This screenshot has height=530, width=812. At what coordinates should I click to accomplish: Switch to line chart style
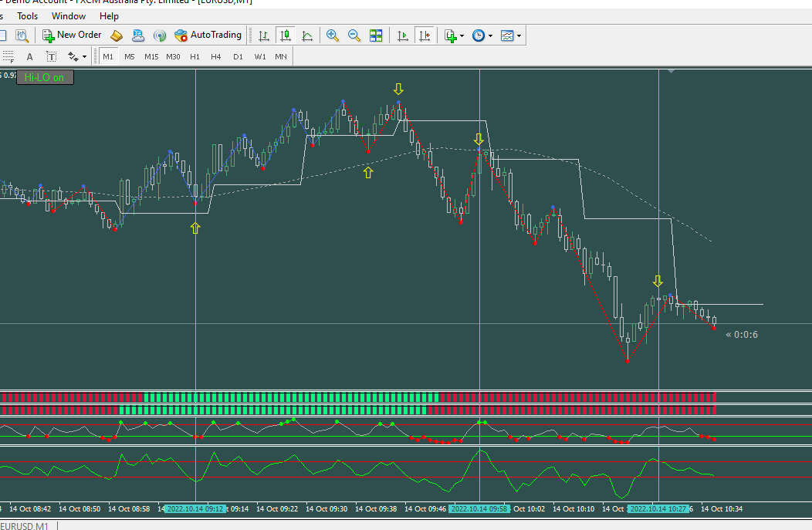click(307, 35)
